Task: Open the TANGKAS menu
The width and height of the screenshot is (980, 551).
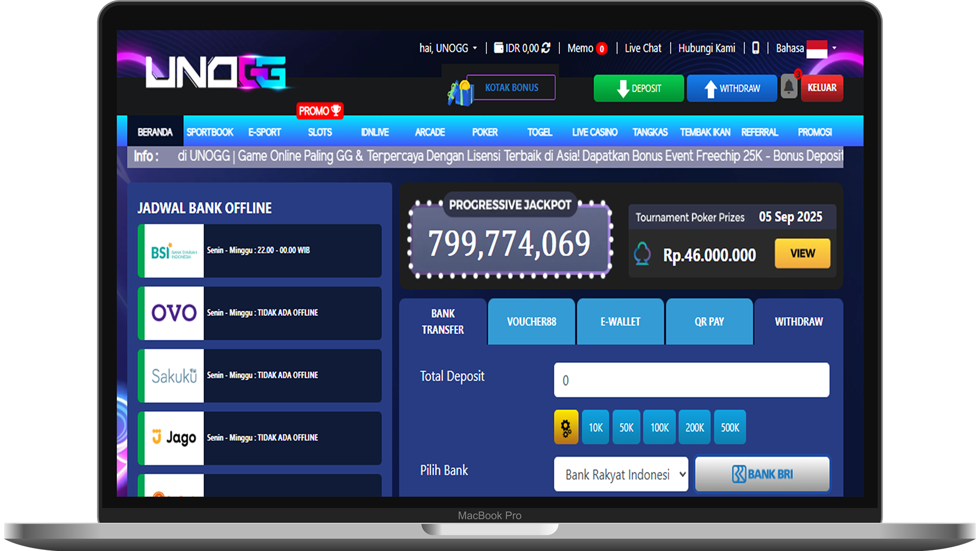Action: (x=650, y=132)
